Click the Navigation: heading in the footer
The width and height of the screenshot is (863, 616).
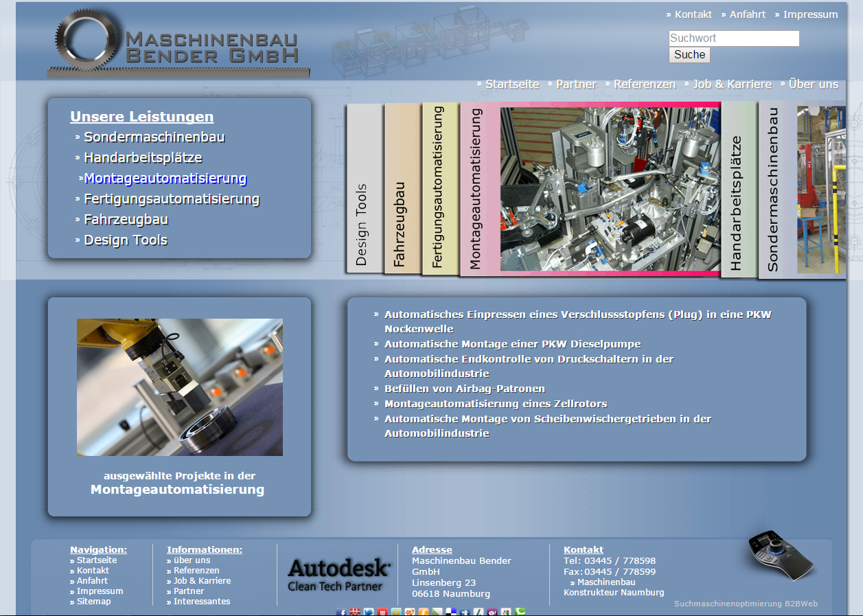click(99, 549)
